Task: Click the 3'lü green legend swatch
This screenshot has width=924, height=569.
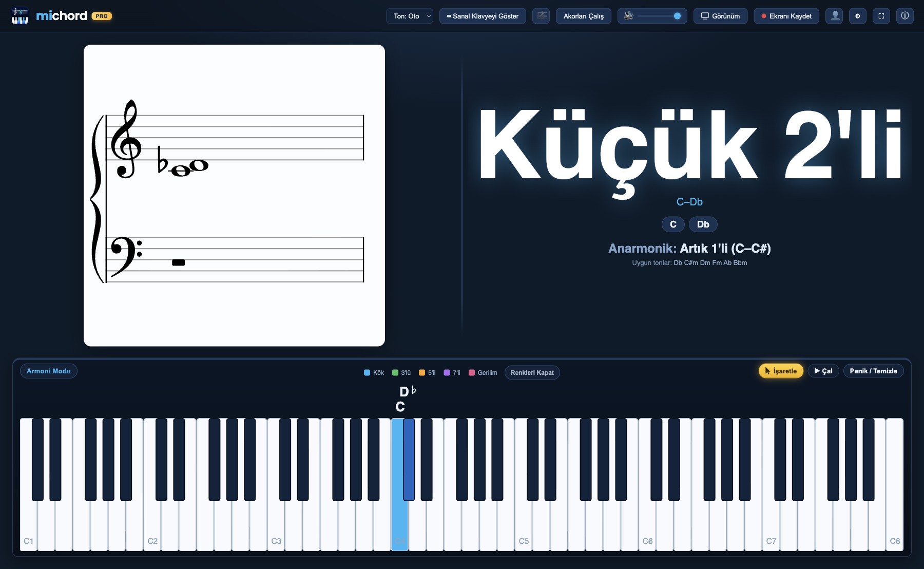Action: coord(395,373)
